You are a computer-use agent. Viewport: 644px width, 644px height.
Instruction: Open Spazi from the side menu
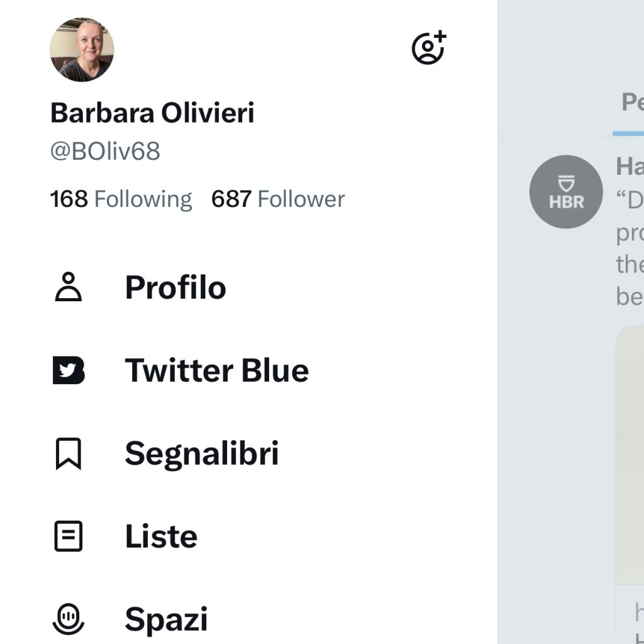(166, 619)
